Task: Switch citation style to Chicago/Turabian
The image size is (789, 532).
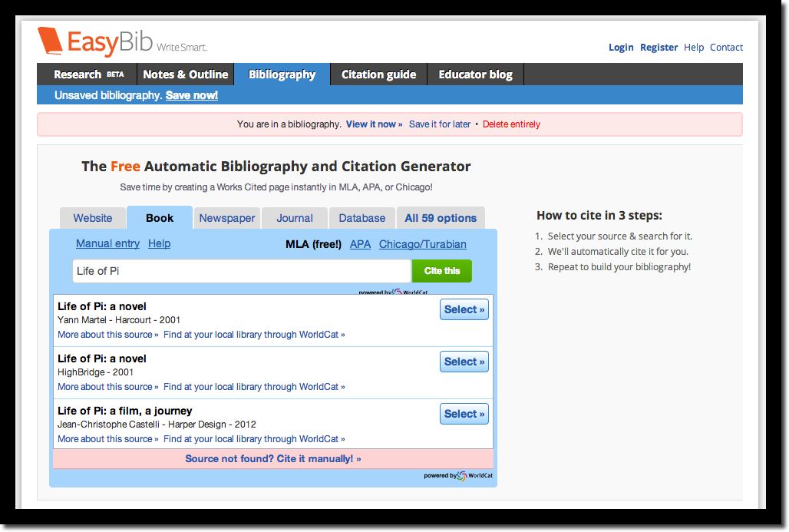Action: tap(422, 244)
